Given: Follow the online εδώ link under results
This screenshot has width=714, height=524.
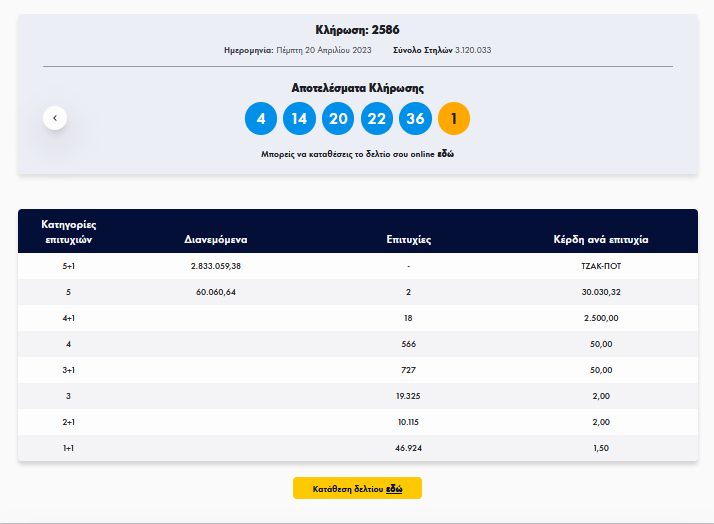Looking at the screenshot, I should tap(446, 155).
